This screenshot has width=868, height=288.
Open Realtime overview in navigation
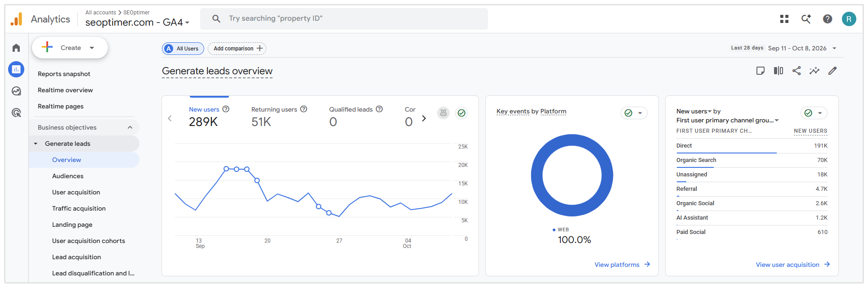point(65,90)
